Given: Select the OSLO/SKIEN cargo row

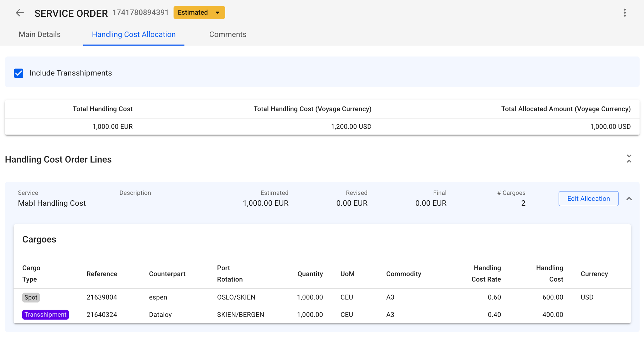Looking at the screenshot, I should pyautogui.click(x=236, y=297).
